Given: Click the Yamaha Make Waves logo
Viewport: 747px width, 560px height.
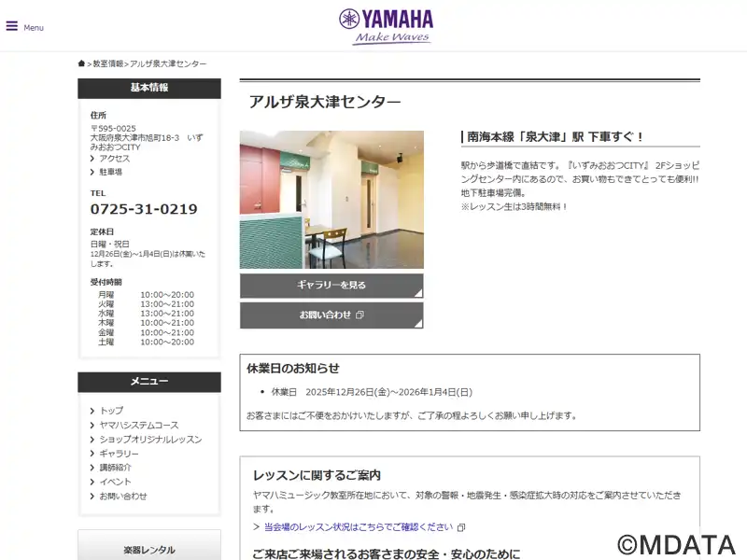Looking at the screenshot, I should pos(387,27).
